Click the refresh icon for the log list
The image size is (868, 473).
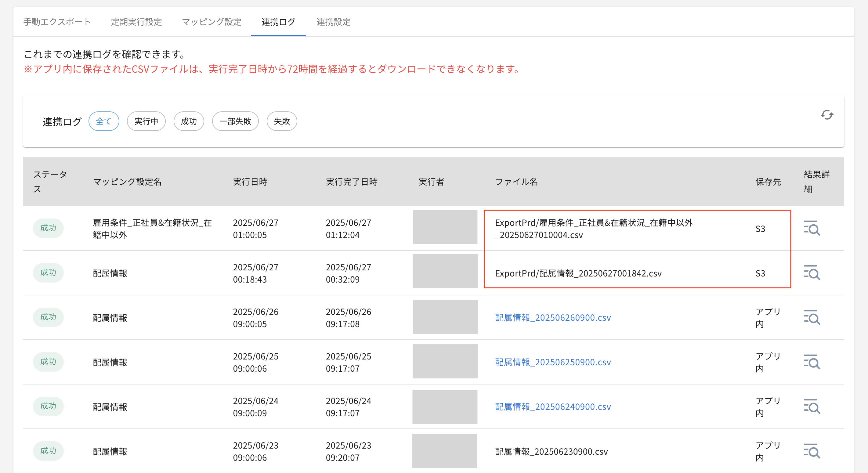coord(826,115)
